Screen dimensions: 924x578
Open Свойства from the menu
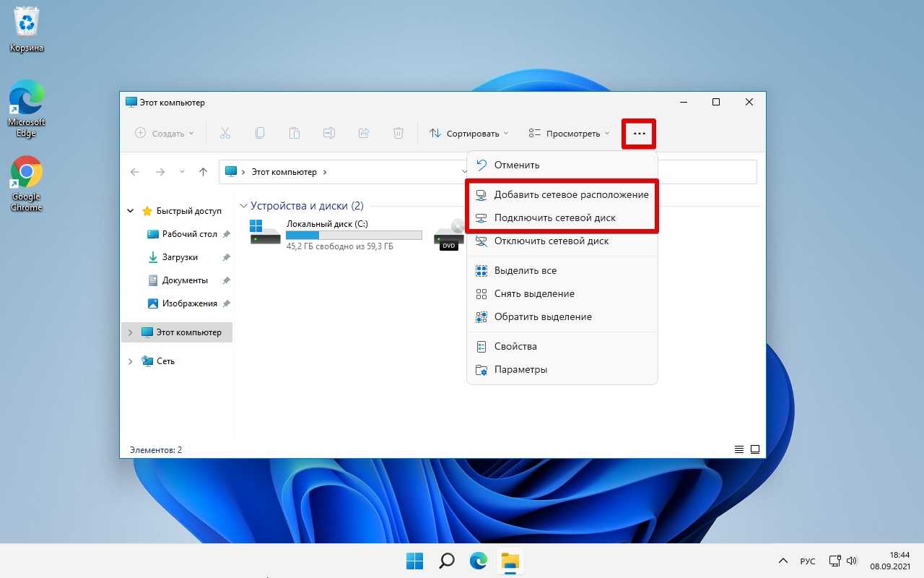click(562, 346)
